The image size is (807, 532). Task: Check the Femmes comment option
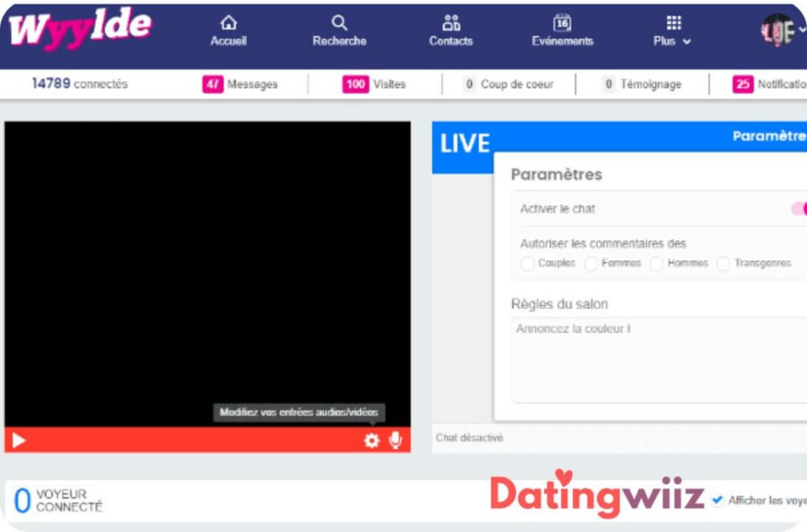(591, 264)
